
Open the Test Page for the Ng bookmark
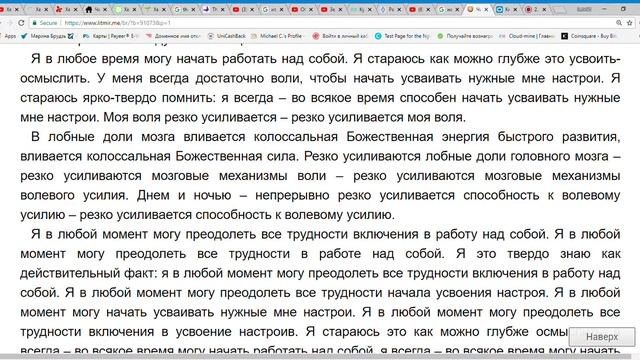(402, 36)
